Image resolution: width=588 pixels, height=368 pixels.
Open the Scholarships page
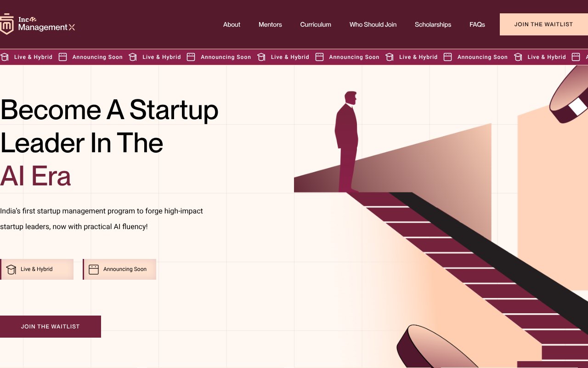(x=433, y=24)
